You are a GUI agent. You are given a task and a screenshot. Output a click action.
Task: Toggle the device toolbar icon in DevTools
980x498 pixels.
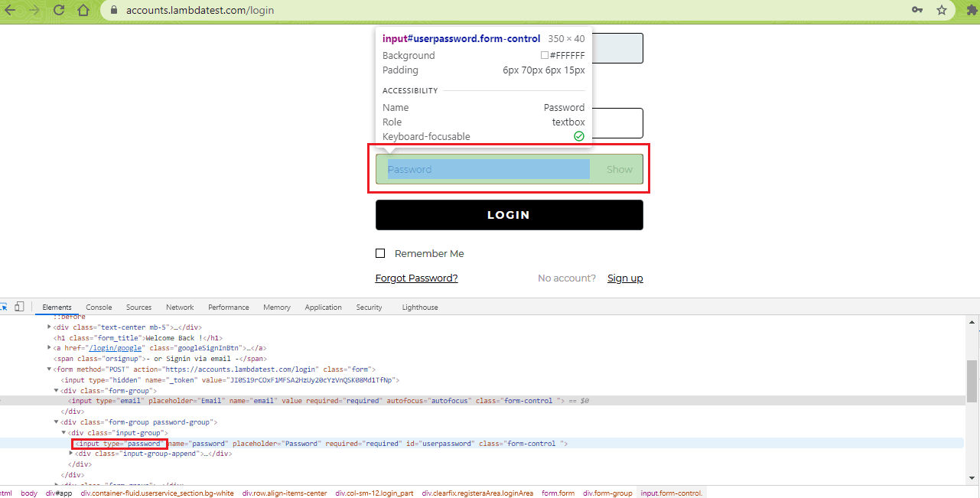(20, 307)
